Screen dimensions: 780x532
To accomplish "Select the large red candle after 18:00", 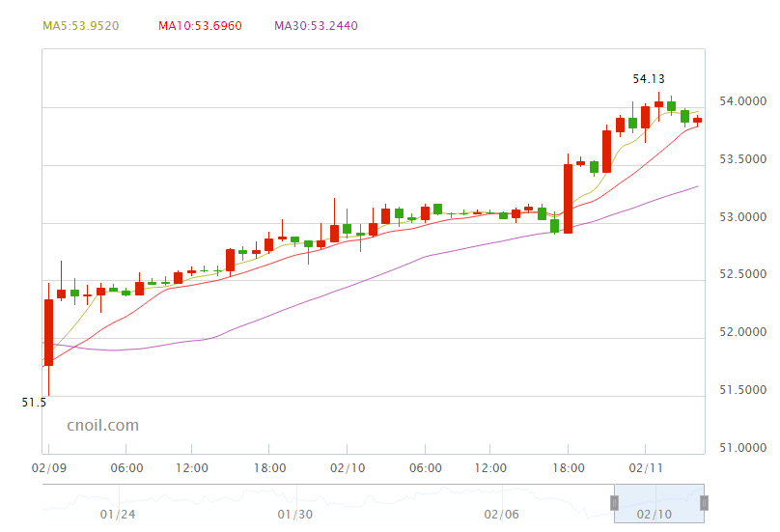I will click(568, 198).
